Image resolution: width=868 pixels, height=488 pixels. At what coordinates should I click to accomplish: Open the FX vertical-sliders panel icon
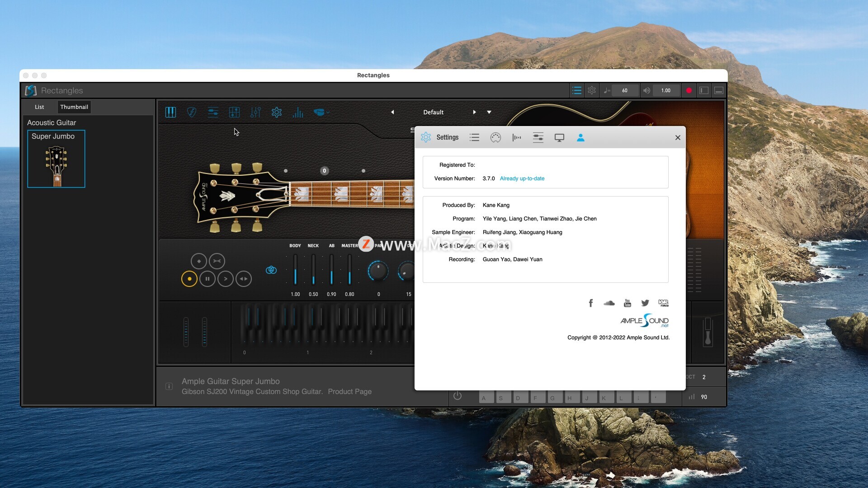click(255, 113)
